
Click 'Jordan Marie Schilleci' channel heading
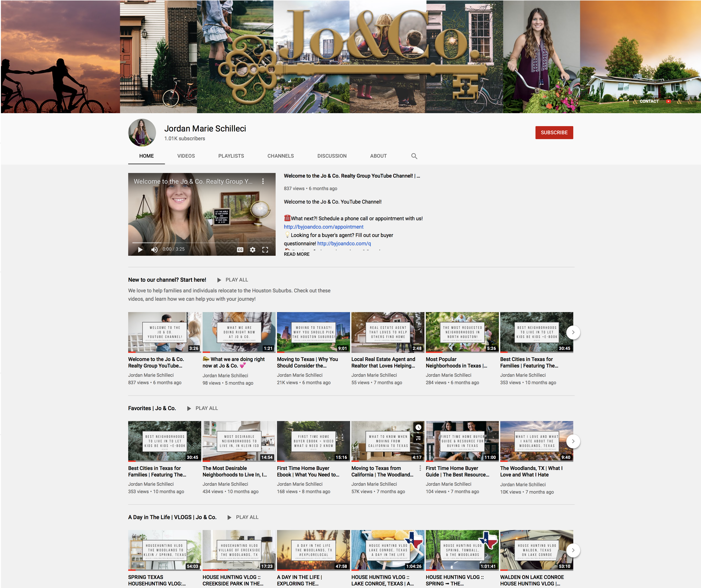[x=205, y=128]
